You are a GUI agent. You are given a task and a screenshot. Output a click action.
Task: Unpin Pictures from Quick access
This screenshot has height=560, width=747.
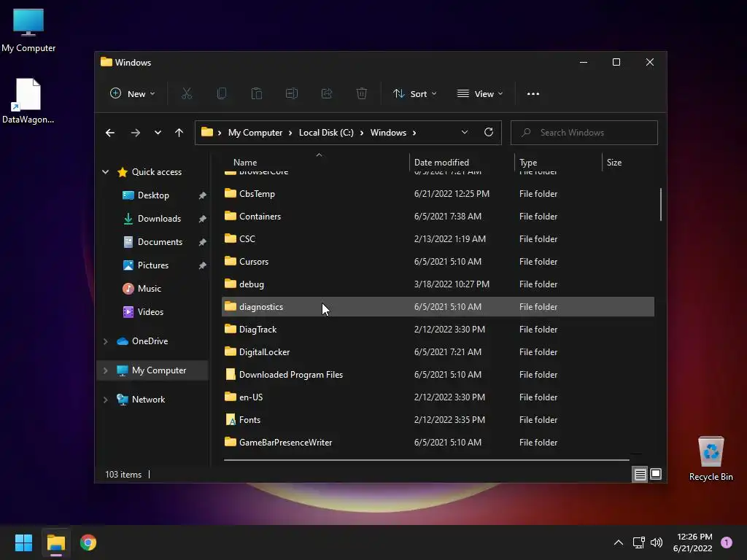click(203, 265)
